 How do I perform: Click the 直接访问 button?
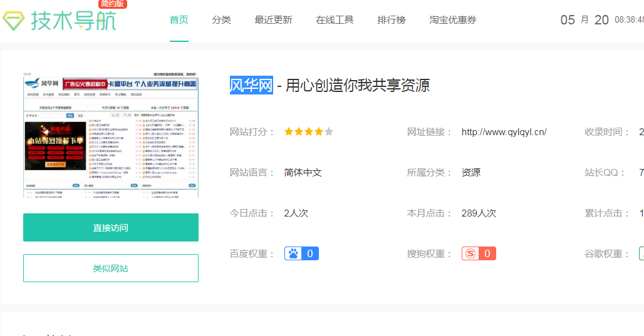[x=111, y=227]
